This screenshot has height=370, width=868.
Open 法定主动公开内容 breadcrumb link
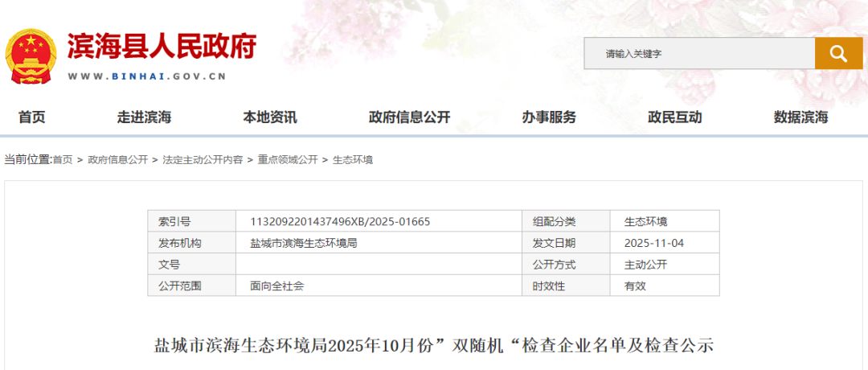pyautogui.click(x=203, y=160)
